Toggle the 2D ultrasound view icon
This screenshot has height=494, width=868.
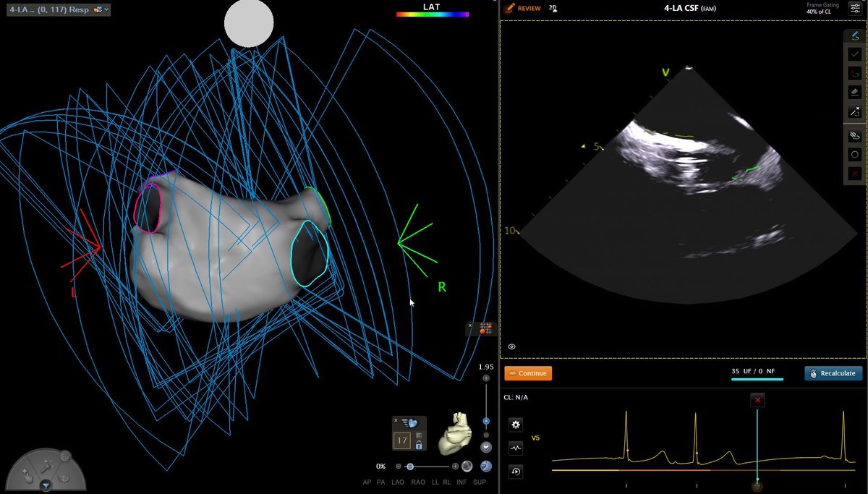pyautogui.click(x=553, y=8)
